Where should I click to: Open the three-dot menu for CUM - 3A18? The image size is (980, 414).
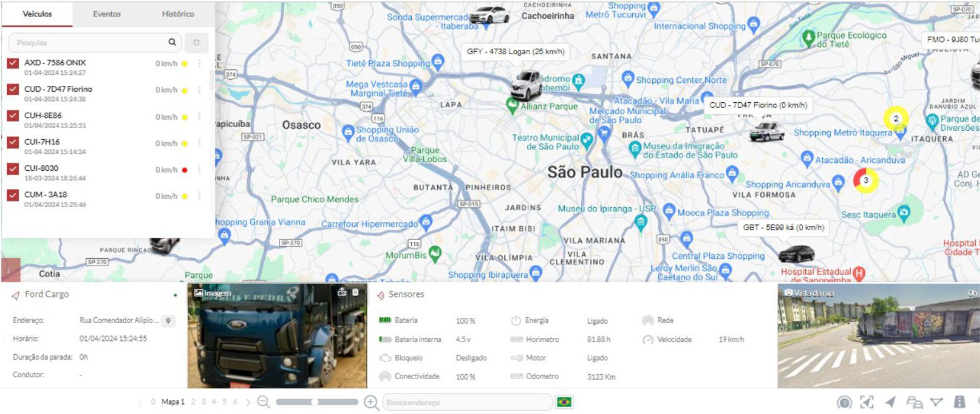(200, 196)
